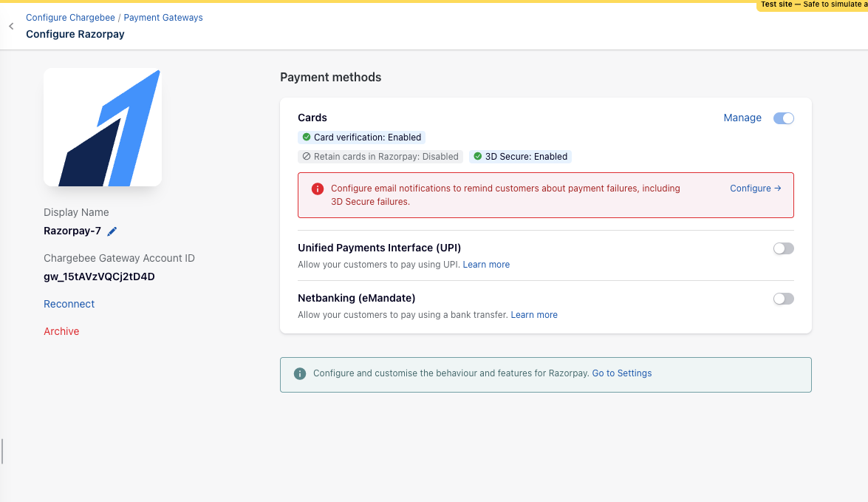Open Configure Chargebee breadcrumb
The image size is (868, 502).
click(x=70, y=18)
